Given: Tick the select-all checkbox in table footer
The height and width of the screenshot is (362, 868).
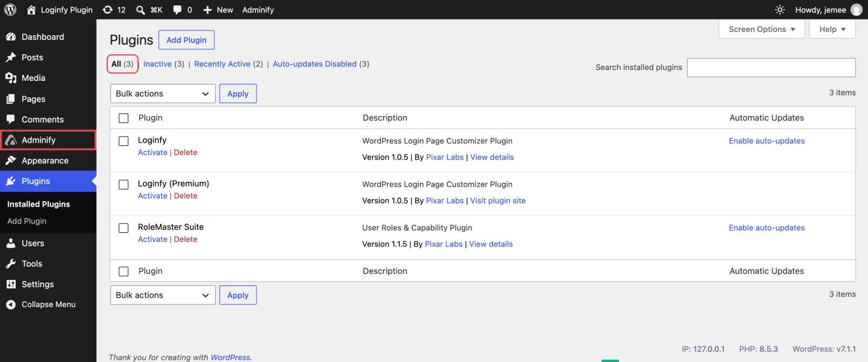Looking at the screenshot, I should 124,271.
